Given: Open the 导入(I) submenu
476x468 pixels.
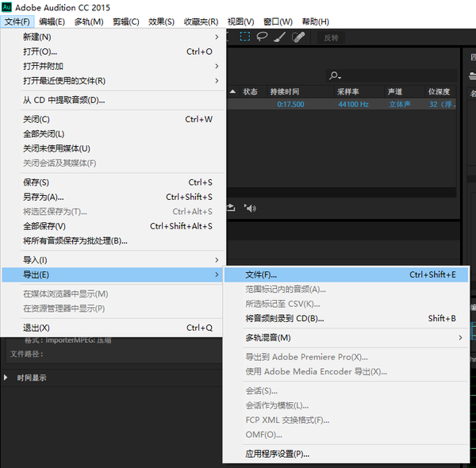Looking at the screenshot, I should [113, 260].
